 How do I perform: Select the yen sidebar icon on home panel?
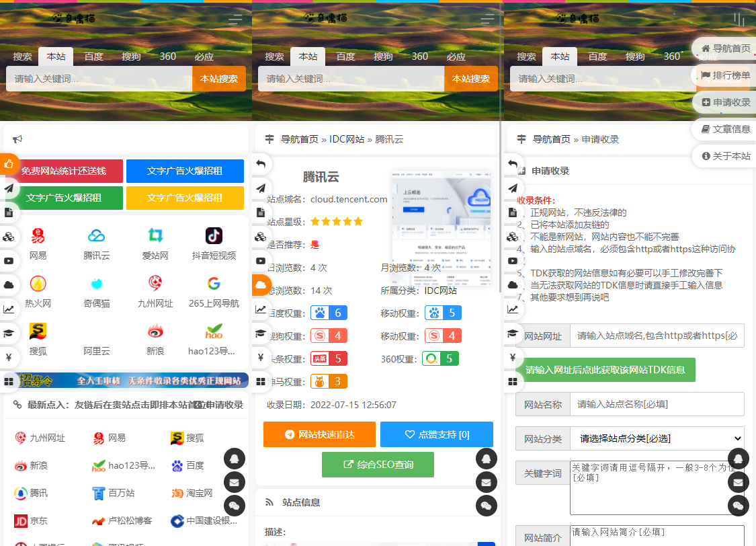tap(9, 358)
